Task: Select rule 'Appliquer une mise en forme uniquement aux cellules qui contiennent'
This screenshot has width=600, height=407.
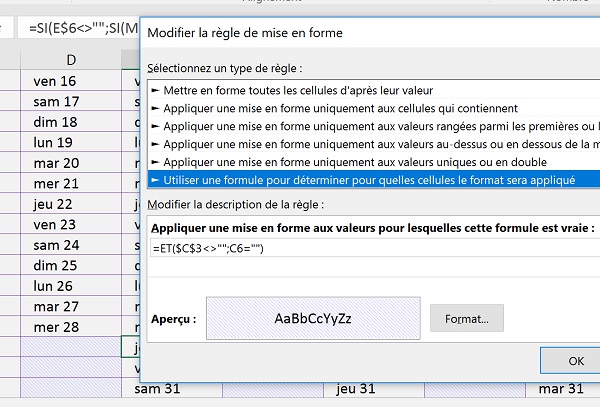Action: click(x=373, y=108)
